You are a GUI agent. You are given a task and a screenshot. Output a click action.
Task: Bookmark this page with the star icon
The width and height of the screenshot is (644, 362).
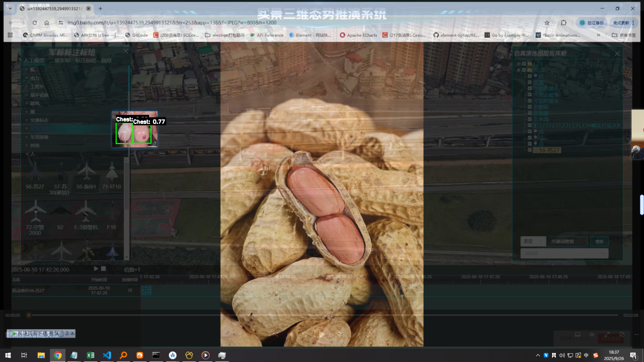[547, 23]
